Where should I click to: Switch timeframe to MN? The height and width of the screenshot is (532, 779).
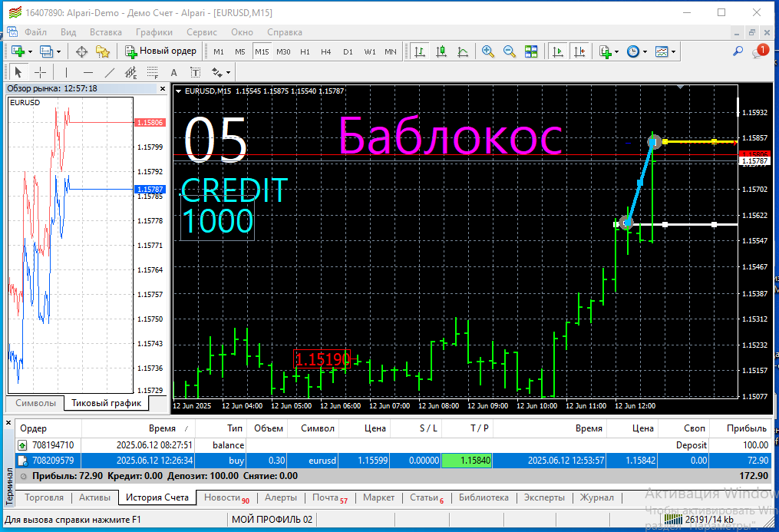tap(391, 51)
